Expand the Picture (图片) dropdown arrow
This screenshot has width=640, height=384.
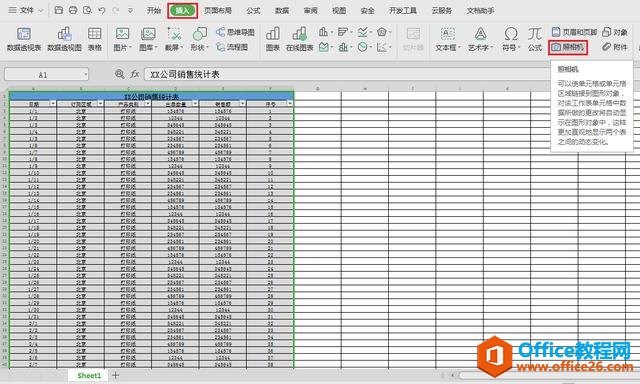(130, 48)
